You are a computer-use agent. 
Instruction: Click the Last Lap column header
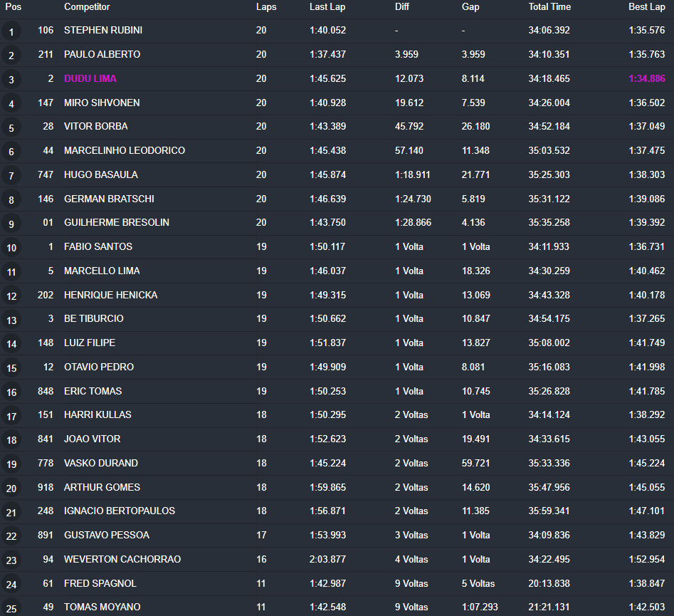coord(327,7)
